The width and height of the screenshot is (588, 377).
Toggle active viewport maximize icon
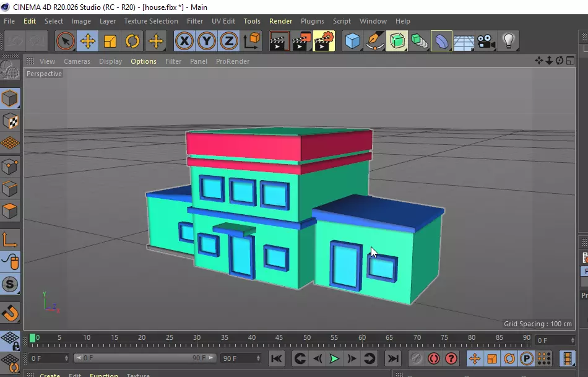click(570, 61)
